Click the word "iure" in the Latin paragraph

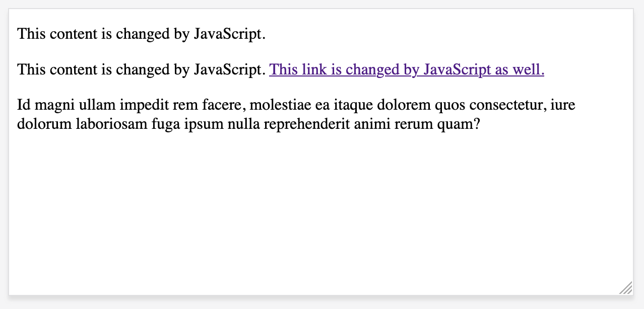(563, 105)
